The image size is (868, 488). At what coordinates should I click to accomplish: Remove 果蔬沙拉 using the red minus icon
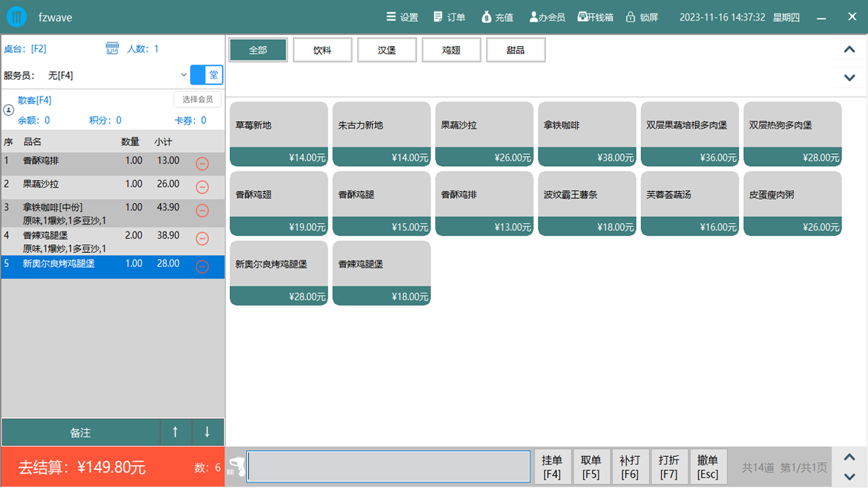[x=202, y=187]
